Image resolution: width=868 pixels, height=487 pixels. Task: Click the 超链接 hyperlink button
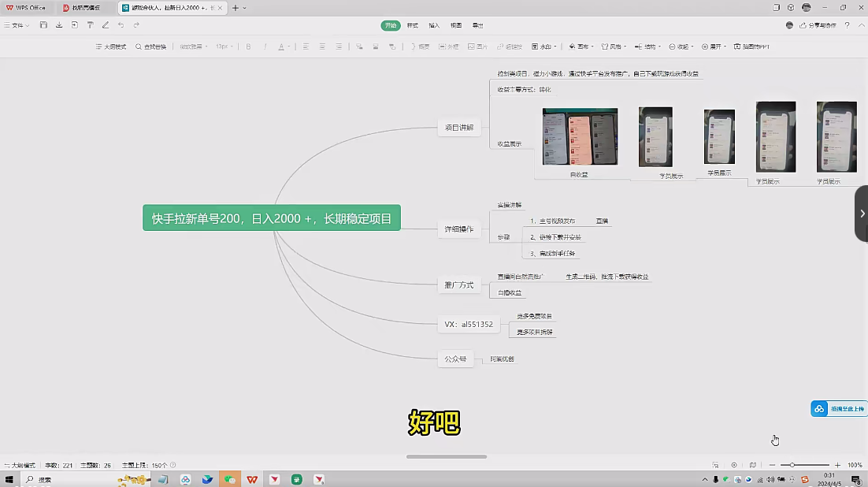coord(510,46)
